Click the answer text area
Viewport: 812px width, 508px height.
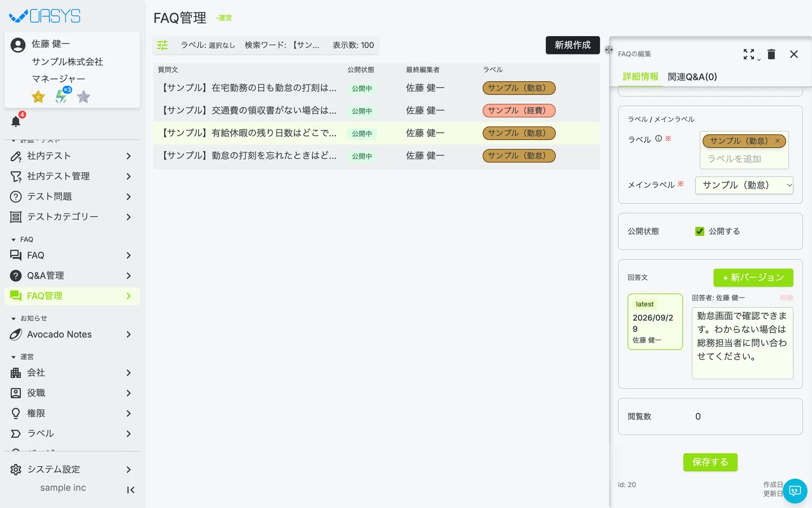(743, 343)
